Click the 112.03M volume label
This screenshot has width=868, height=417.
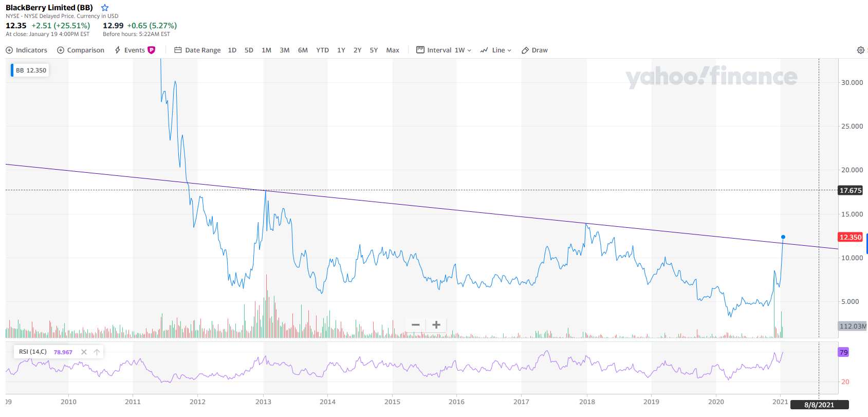click(853, 326)
